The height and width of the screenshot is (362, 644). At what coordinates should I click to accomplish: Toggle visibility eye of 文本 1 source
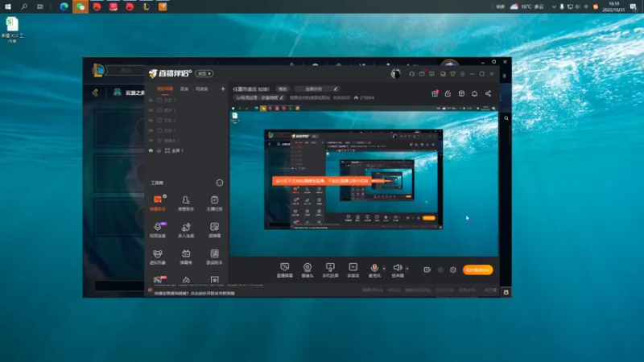pos(151,130)
